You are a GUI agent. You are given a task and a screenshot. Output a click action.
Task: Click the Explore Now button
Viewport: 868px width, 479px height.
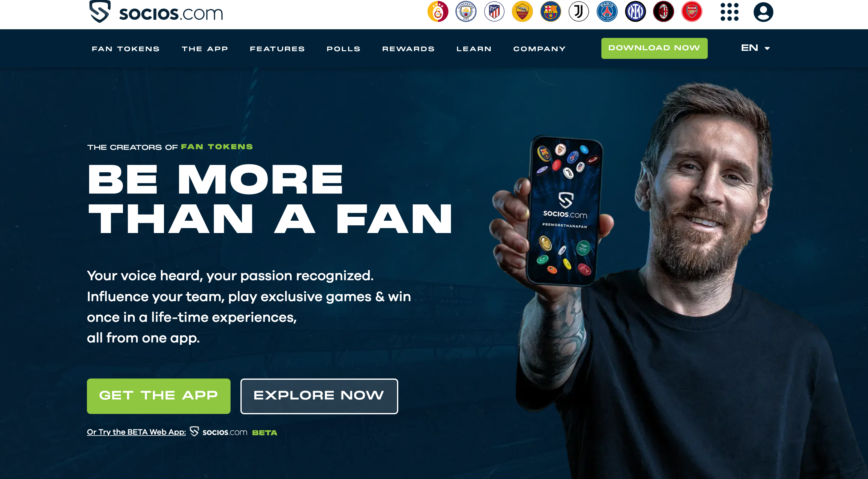(x=319, y=396)
